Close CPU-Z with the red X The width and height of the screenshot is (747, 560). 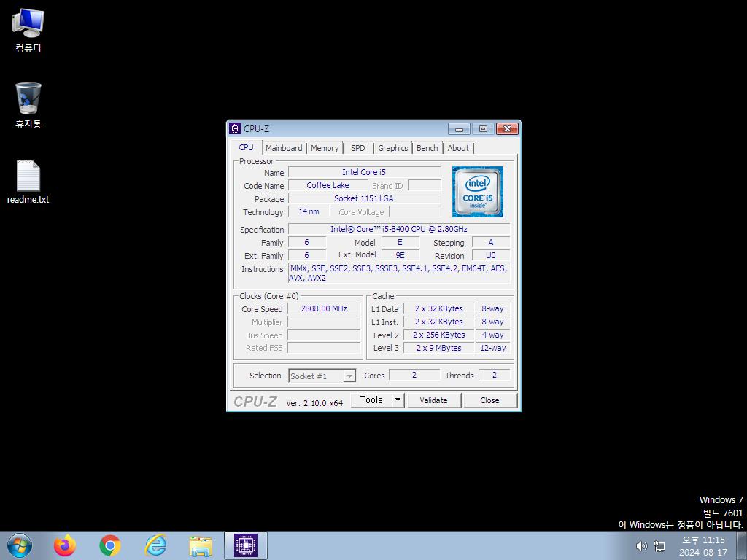508,128
